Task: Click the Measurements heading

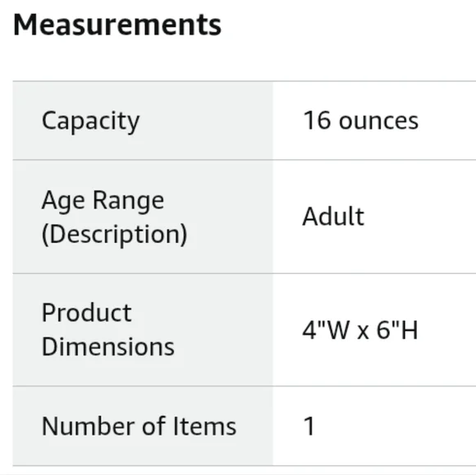Action: [x=117, y=25]
